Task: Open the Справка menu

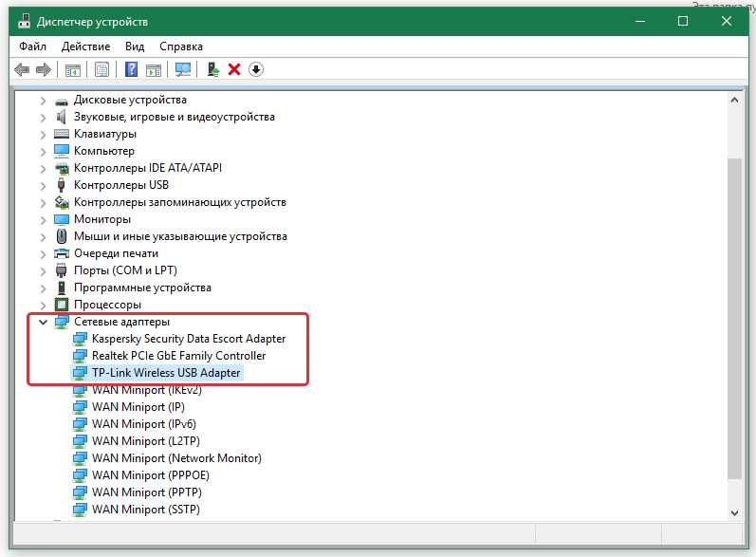Action: click(181, 46)
